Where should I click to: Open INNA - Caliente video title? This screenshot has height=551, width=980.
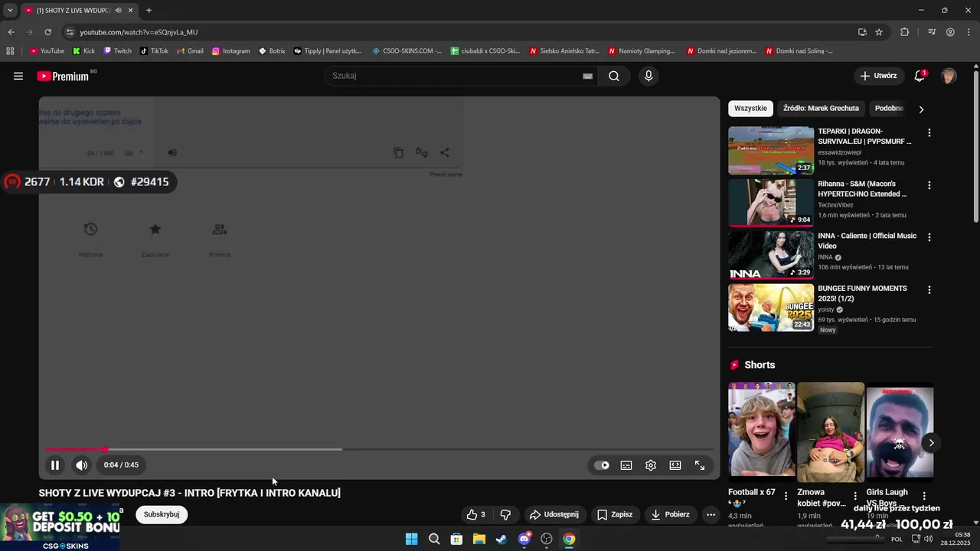867,240
